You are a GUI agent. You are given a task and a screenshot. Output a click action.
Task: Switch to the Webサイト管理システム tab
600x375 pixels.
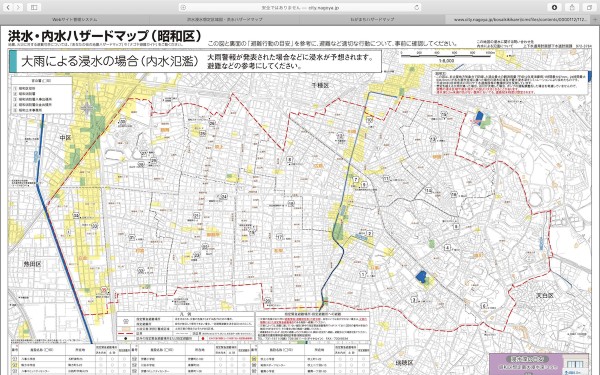[x=75, y=19]
